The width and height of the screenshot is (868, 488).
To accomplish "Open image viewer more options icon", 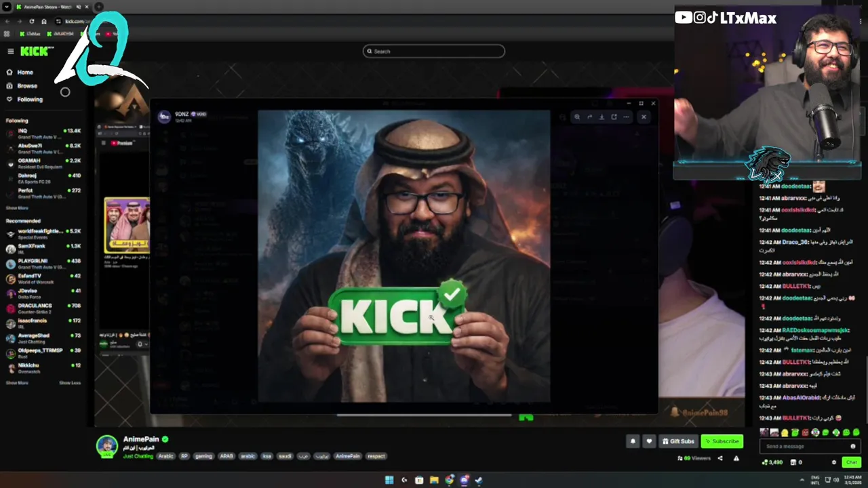I will [x=626, y=117].
